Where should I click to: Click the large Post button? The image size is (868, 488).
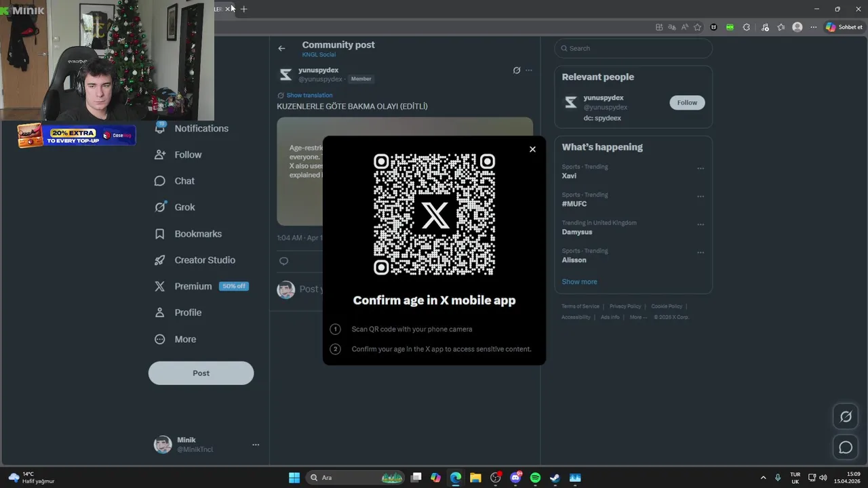tap(201, 373)
